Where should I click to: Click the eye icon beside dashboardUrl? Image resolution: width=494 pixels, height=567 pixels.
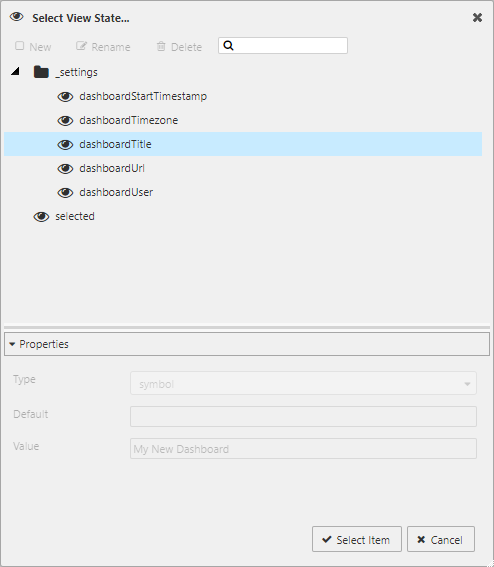click(65, 169)
